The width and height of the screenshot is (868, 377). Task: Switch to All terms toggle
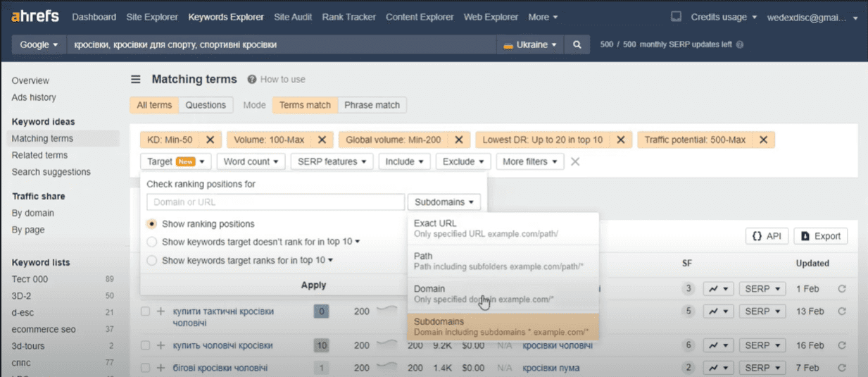coord(154,105)
